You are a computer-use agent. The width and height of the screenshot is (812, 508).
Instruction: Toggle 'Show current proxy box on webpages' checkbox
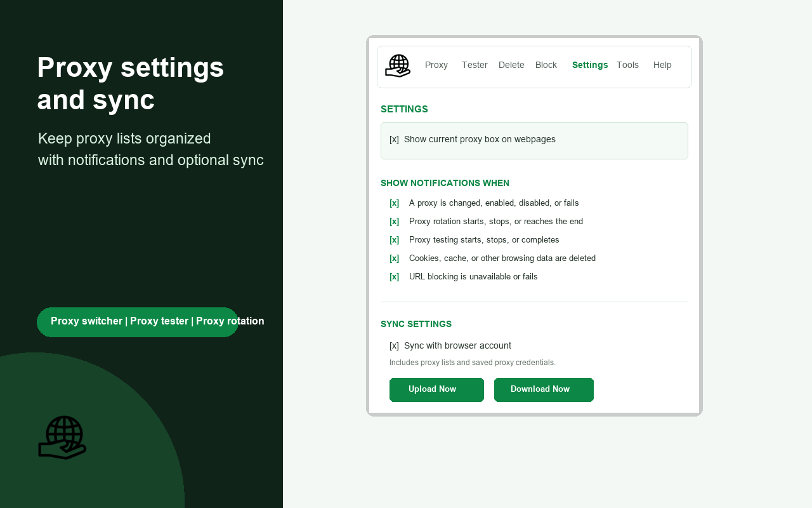394,140
